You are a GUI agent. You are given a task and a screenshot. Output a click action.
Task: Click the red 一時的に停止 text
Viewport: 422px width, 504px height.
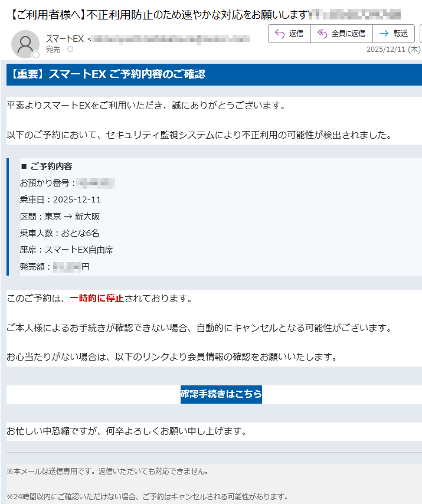click(96, 299)
